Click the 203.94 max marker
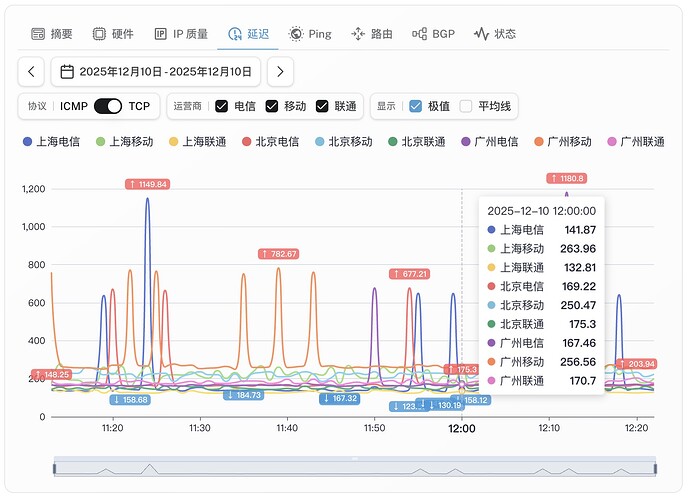 (636, 364)
